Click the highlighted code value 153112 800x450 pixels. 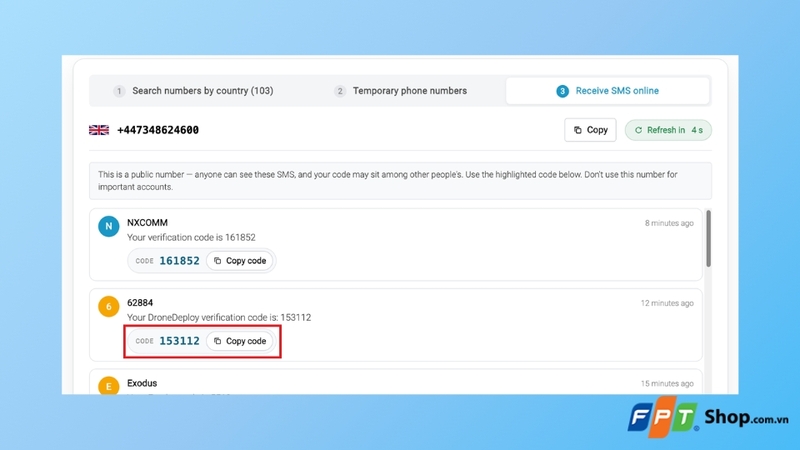(179, 341)
